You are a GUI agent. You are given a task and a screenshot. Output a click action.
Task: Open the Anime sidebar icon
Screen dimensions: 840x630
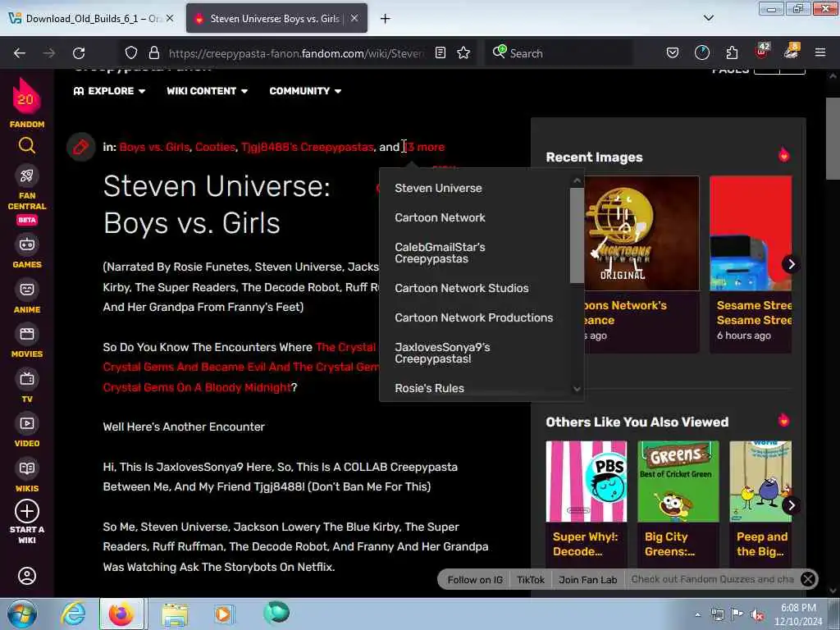coord(27,290)
